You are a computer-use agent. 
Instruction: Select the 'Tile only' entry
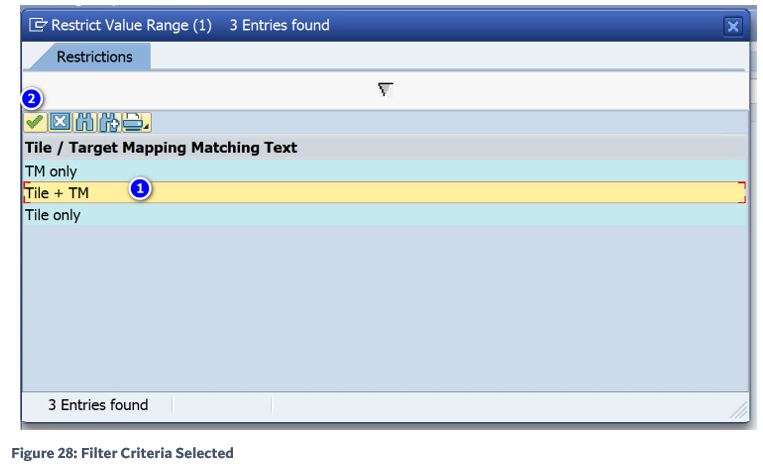pyautogui.click(x=53, y=215)
